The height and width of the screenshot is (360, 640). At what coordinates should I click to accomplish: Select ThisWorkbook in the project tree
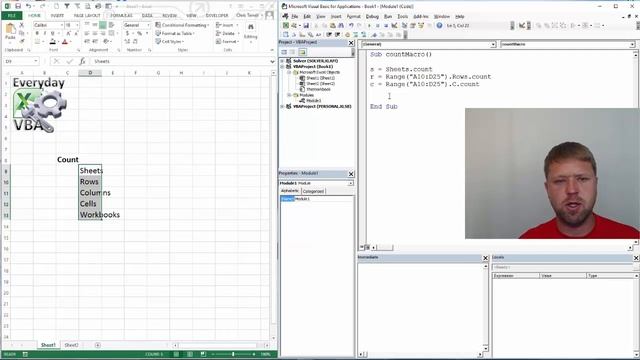[318, 89]
